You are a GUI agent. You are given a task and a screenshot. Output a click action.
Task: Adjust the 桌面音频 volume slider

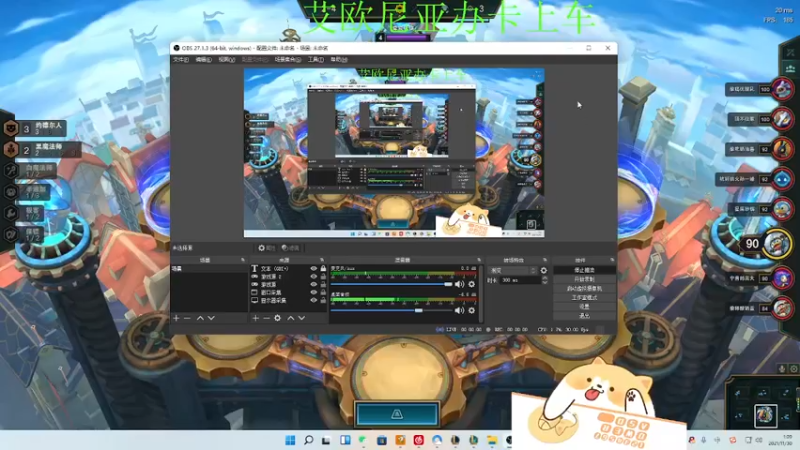coord(391,310)
